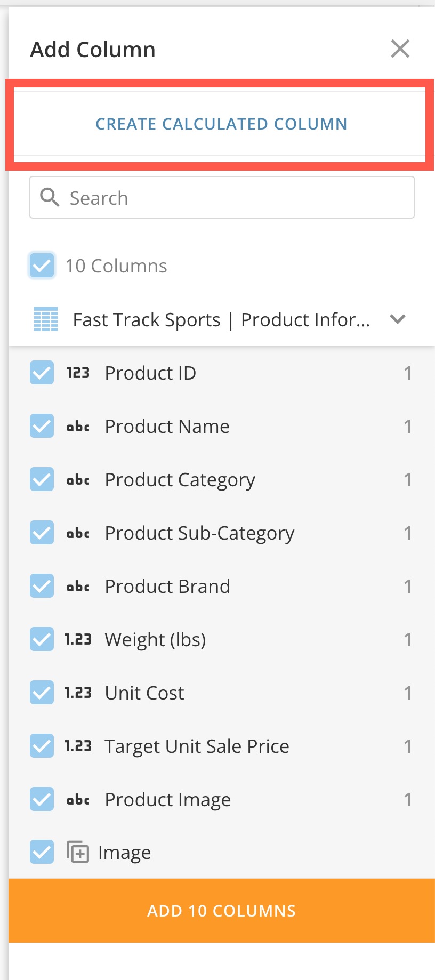Image resolution: width=435 pixels, height=980 pixels.
Task: Uncheck the Product ID checkbox
Action: (x=42, y=373)
